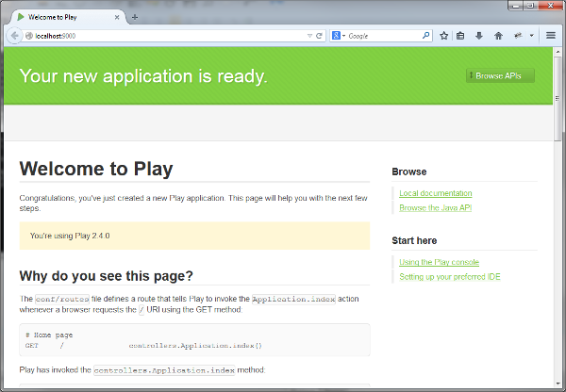The width and height of the screenshot is (566, 392).
Task: Click the Browse APIs button
Action: click(x=500, y=75)
